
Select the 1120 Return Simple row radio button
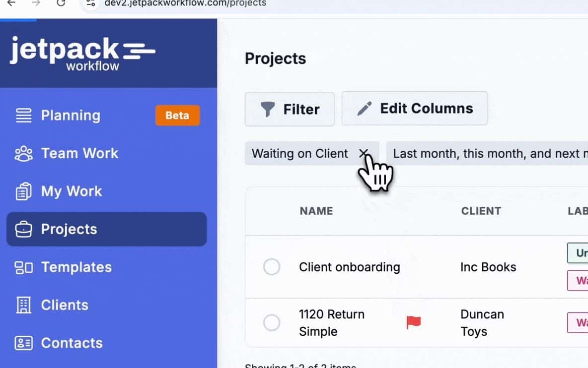click(272, 322)
